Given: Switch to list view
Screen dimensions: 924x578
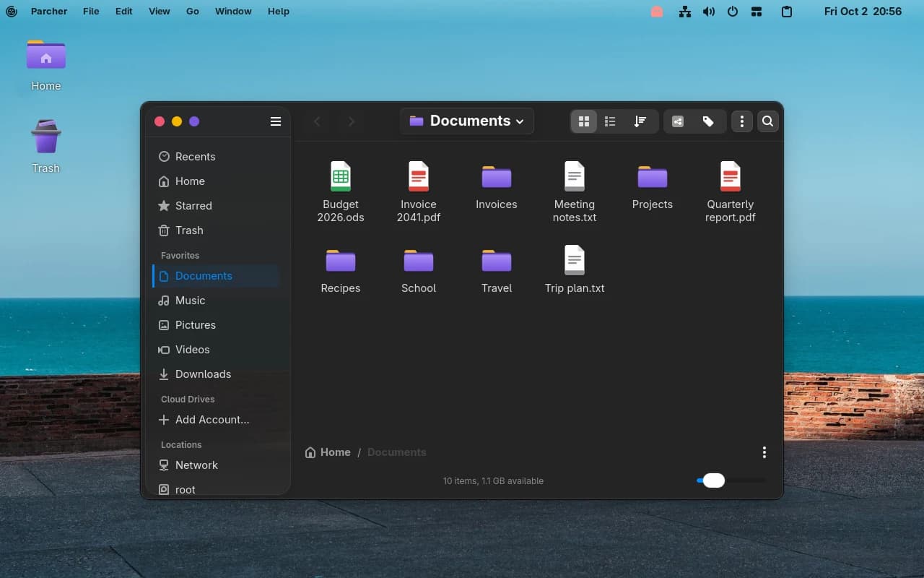Looking at the screenshot, I should [x=610, y=121].
